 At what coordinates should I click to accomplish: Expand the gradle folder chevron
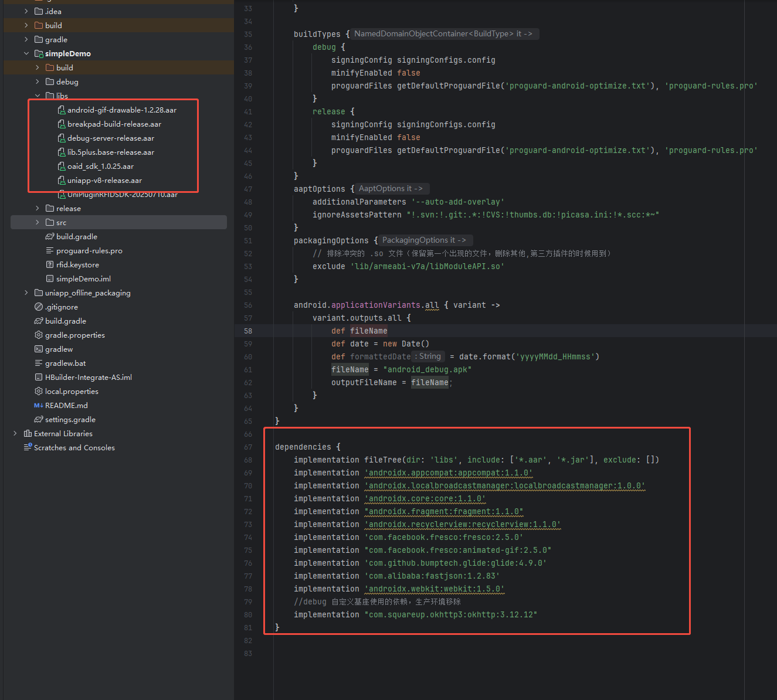point(26,39)
